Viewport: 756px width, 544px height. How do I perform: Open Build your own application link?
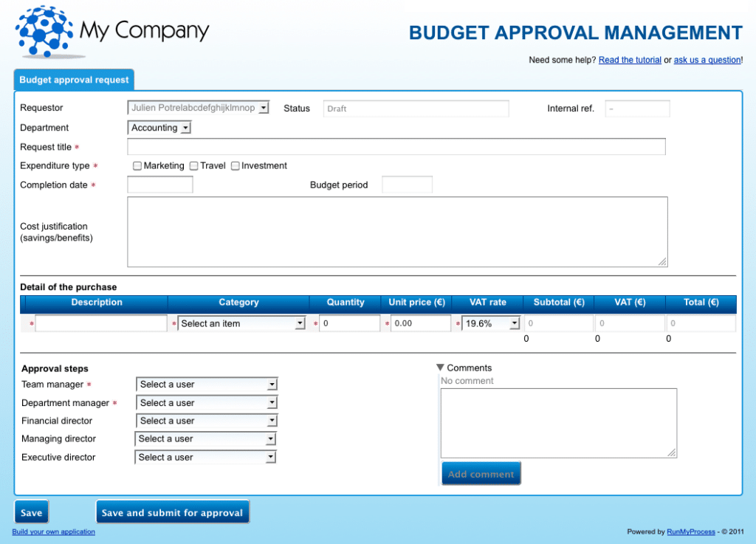click(53, 531)
